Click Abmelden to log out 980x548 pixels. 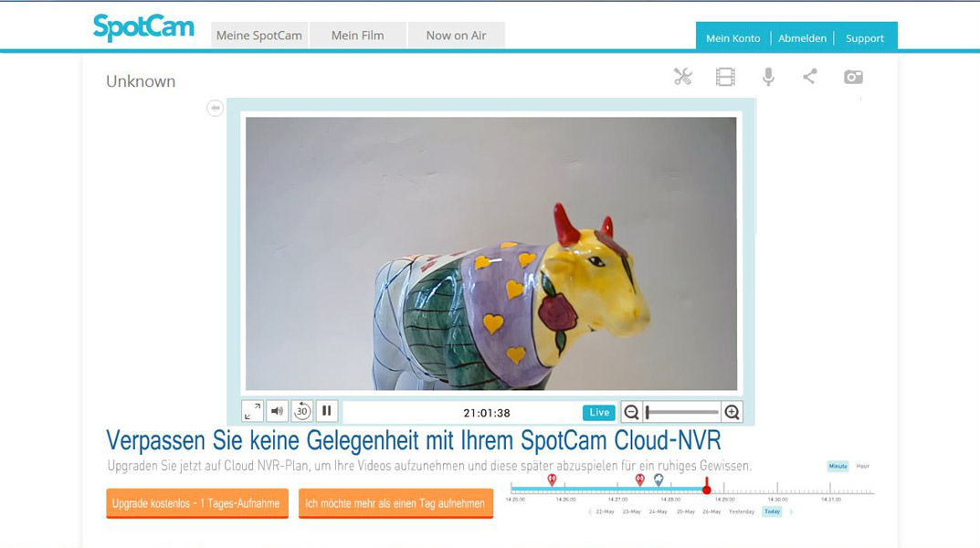(x=802, y=38)
